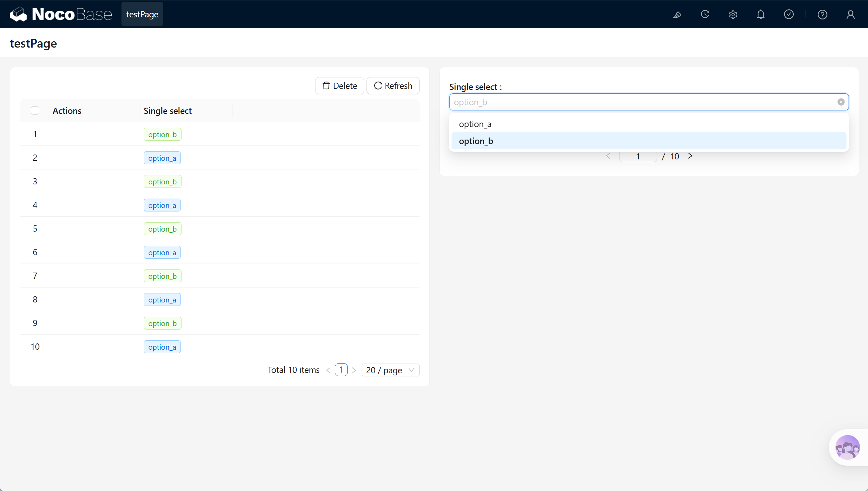Click the Total 10 items label

[294, 370]
